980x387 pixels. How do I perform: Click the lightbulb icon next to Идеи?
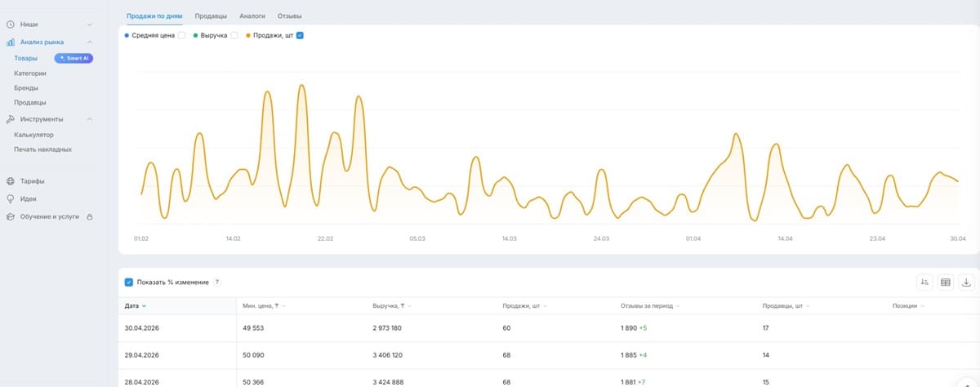point(10,198)
